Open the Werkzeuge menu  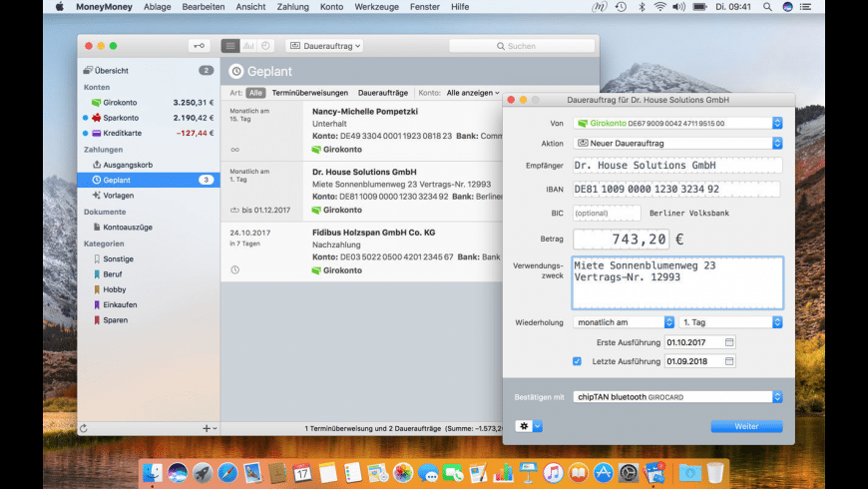(376, 6)
